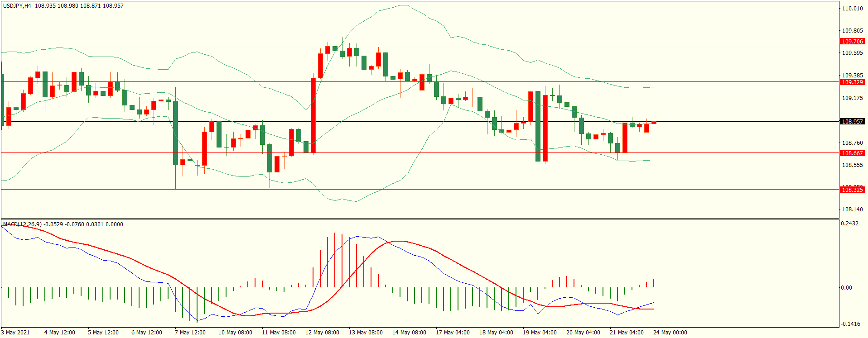This screenshot has width=868, height=338.
Task: Click the 3 May 2021 date label
Action: click(15, 333)
